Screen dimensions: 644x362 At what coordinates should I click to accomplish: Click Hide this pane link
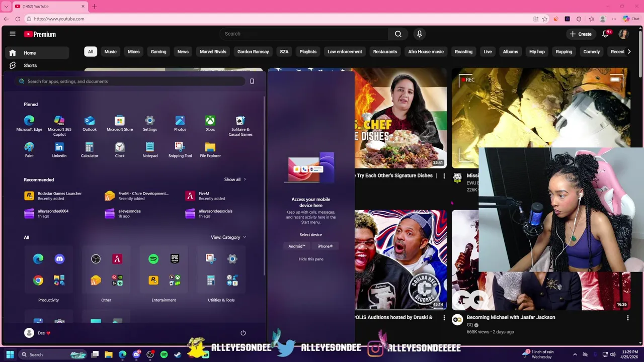[311, 259]
